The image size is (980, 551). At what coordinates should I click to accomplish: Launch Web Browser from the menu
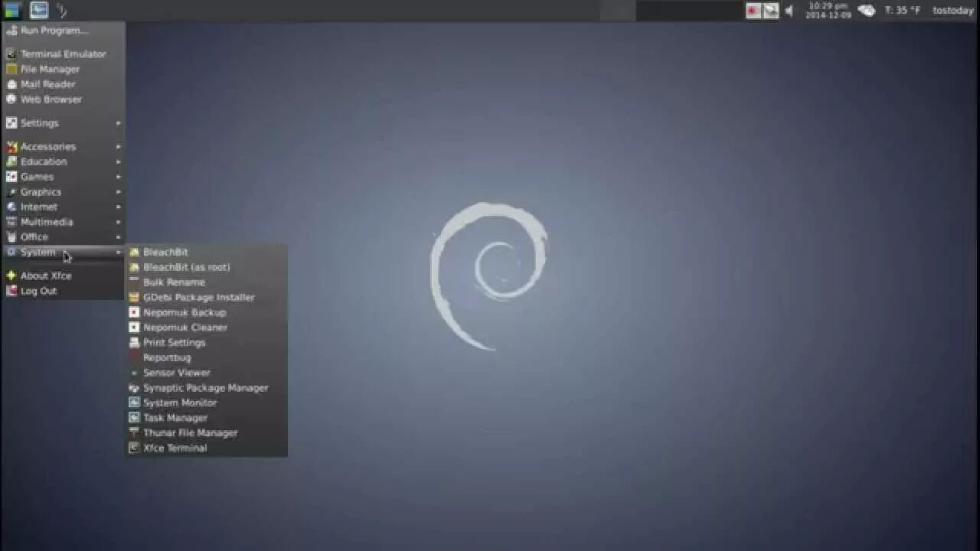pos(64,99)
